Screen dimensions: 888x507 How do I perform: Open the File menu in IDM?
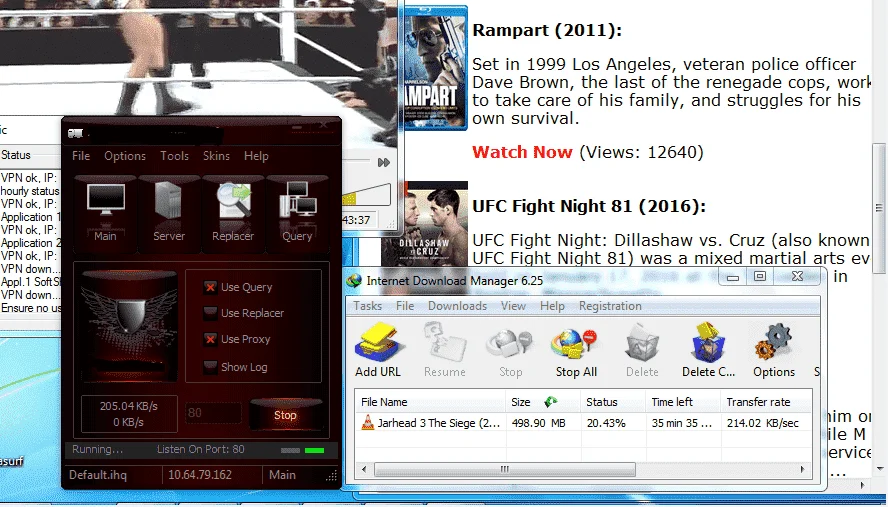point(404,306)
